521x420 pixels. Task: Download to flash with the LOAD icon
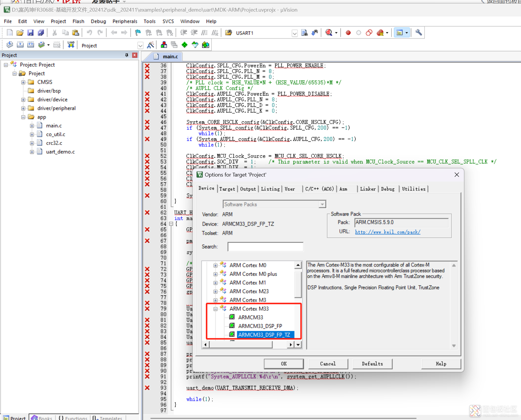click(x=71, y=45)
